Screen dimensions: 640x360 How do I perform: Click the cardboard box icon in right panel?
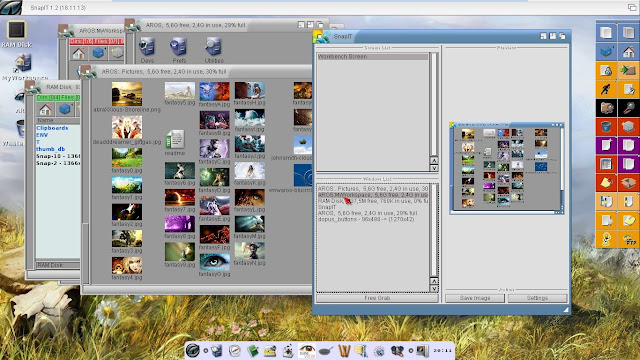click(x=629, y=183)
